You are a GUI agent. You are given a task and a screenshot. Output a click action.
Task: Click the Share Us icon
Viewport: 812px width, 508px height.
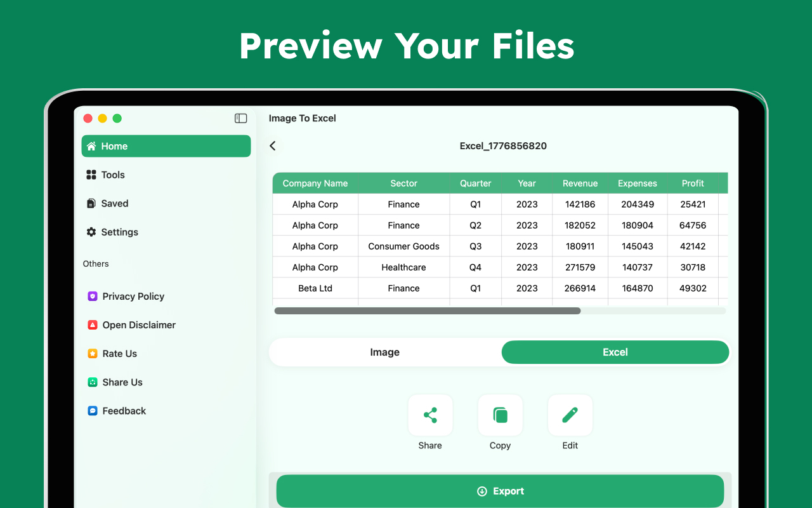click(93, 382)
